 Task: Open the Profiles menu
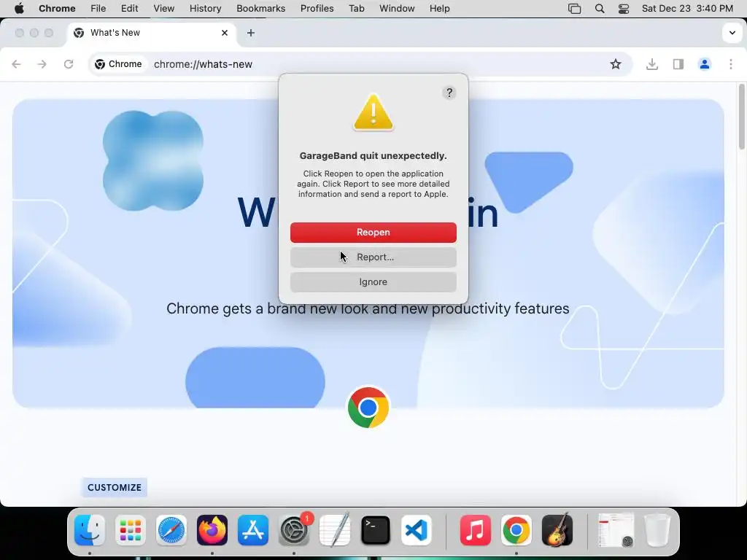pos(317,9)
